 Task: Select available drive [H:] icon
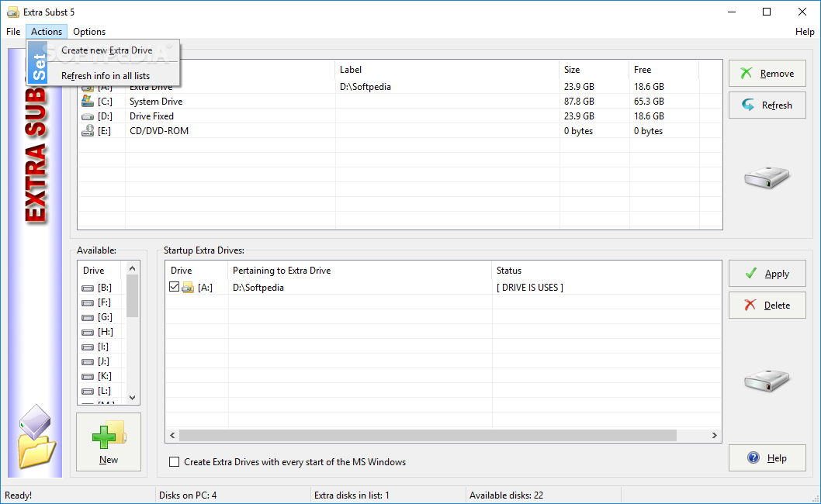click(x=88, y=332)
